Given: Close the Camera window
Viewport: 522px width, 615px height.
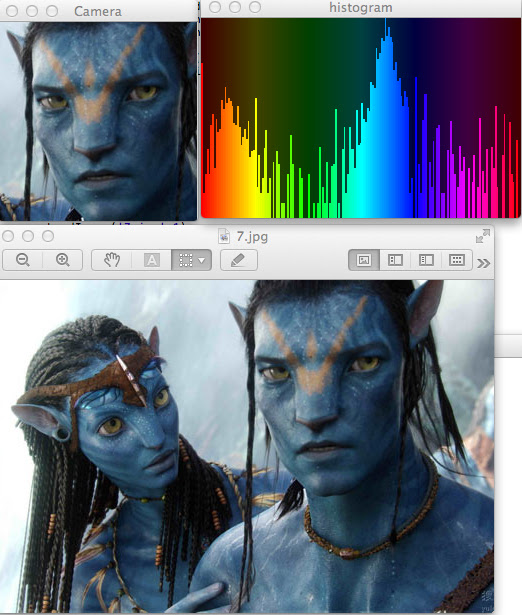Looking at the screenshot, I should (12, 11).
